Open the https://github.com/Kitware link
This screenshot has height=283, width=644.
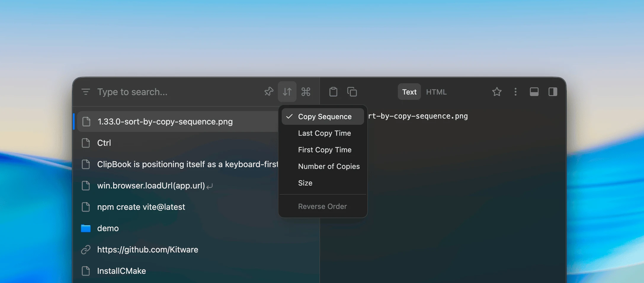point(148,249)
